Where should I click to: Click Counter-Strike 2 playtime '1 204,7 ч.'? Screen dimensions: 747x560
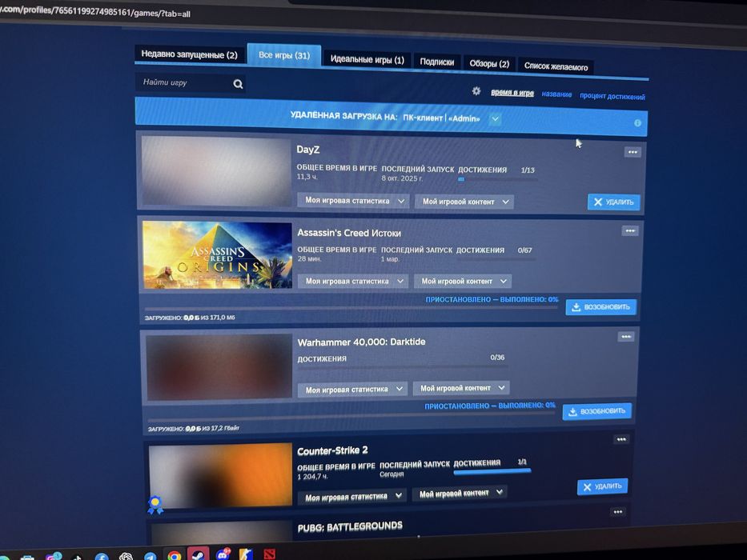coord(313,477)
